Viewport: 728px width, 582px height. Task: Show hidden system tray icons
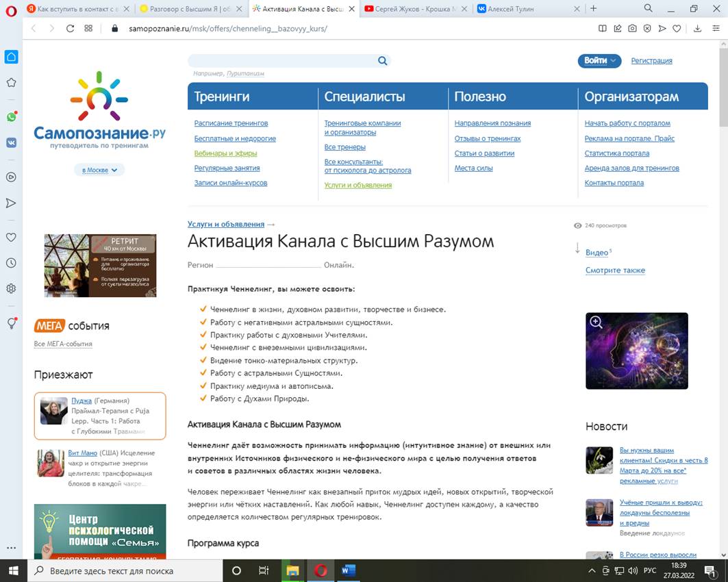(x=592, y=570)
